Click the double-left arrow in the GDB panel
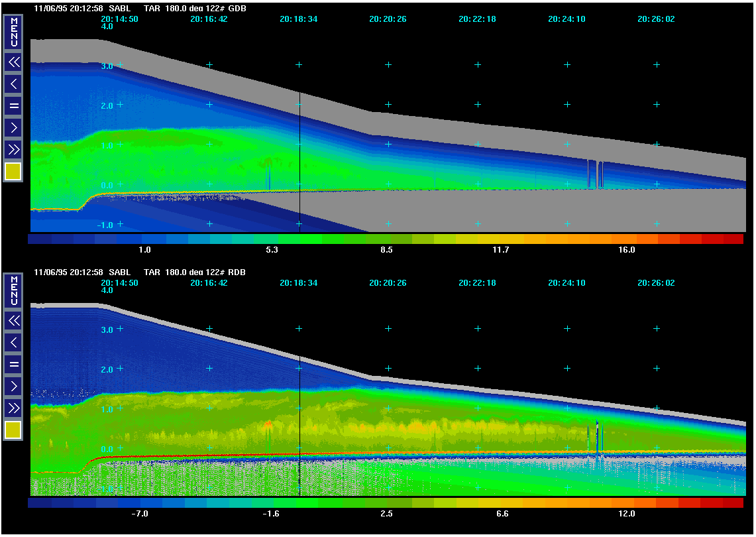Viewport: 756px width, 537px height. click(13, 62)
